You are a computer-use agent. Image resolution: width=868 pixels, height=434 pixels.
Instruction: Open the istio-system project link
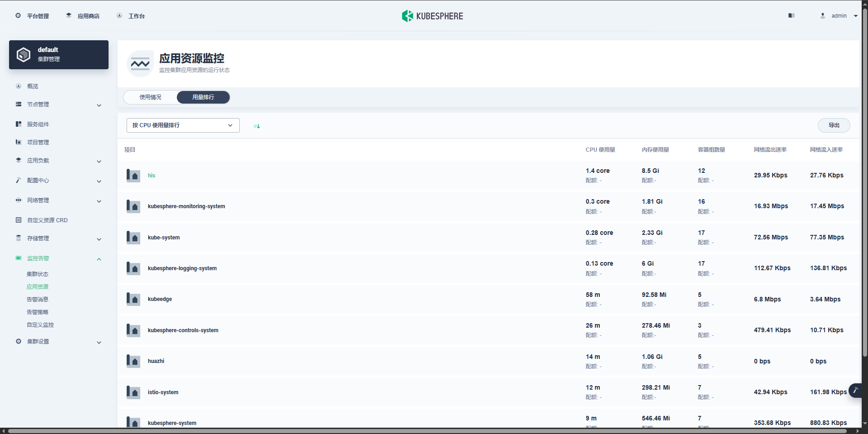[x=163, y=392]
